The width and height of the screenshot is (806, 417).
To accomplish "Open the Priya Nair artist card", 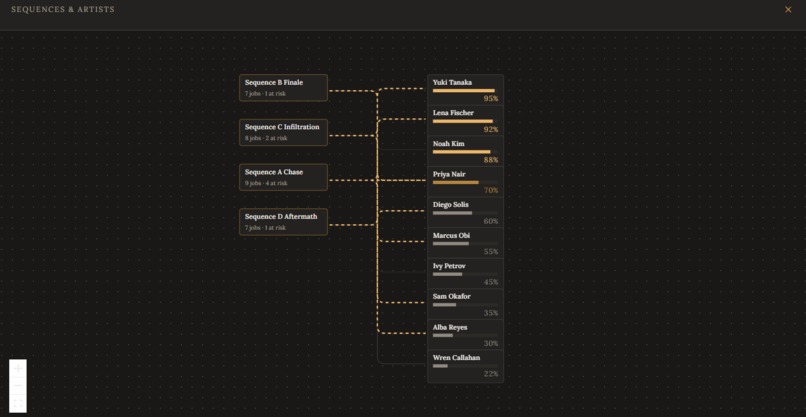I will click(465, 182).
